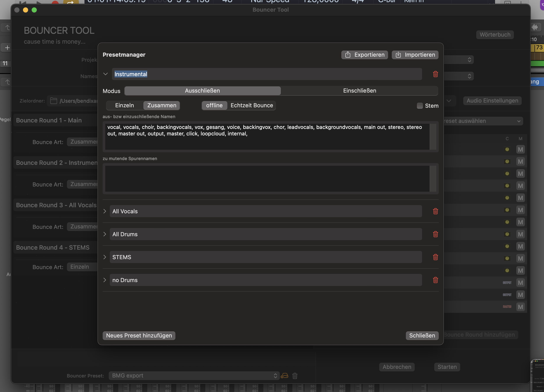Delete the Instrumental preset with trash icon

click(x=435, y=74)
